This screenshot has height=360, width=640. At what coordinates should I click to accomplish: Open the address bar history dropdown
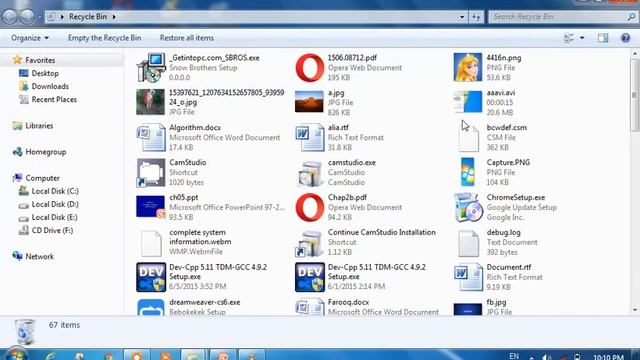pos(462,17)
